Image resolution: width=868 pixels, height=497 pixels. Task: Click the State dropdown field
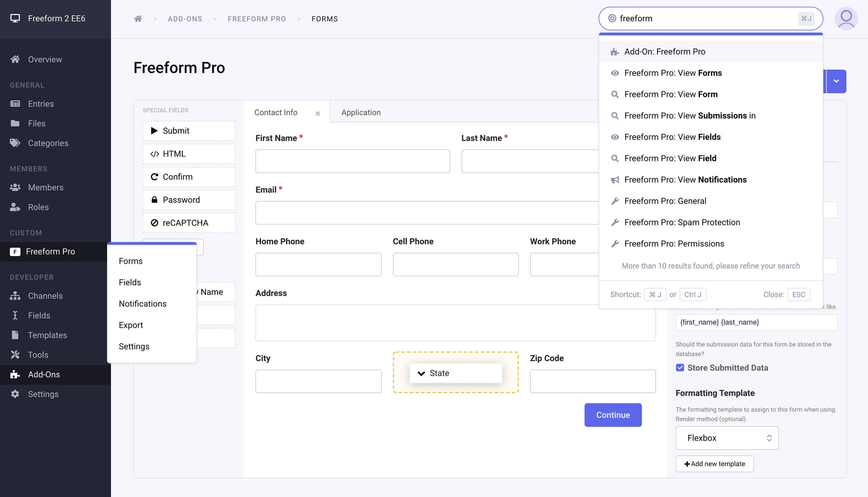point(456,373)
